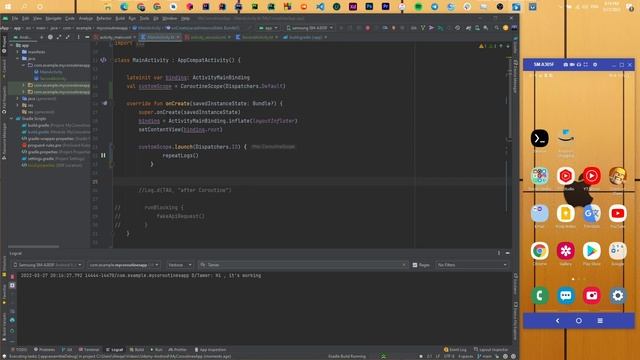The height and width of the screenshot is (360, 640).
Task: Open the Build menu
Action: coord(120,18)
